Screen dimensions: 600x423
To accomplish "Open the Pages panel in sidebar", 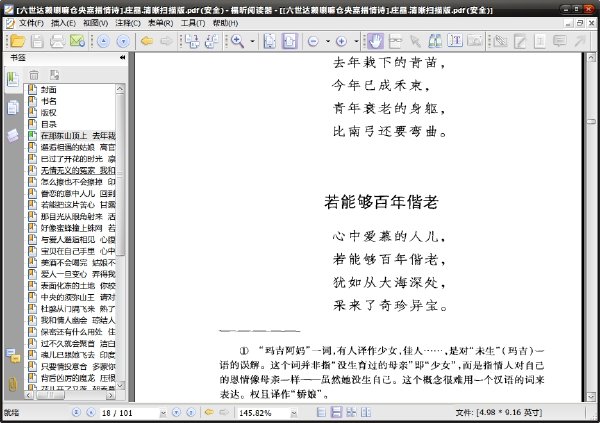I will click(13, 107).
